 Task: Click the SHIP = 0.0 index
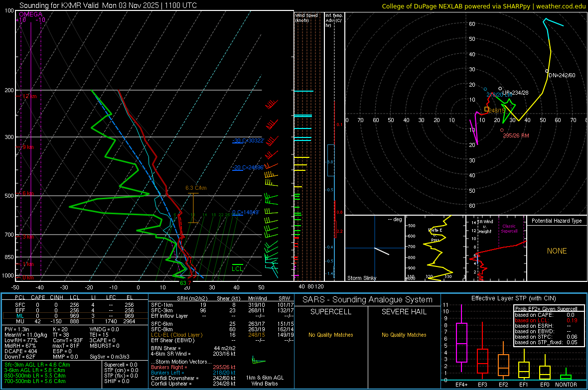[x=117, y=381]
